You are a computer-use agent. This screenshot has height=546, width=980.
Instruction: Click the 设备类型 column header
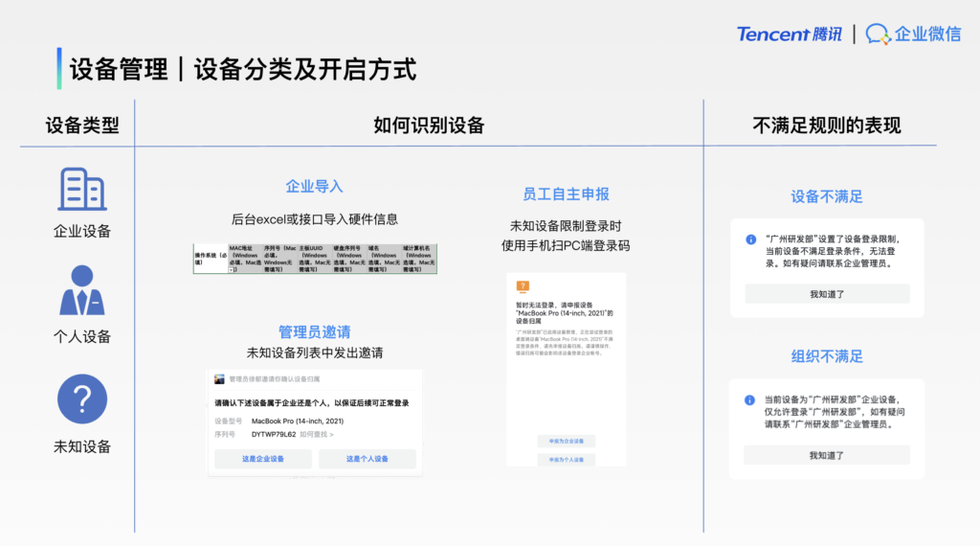point(82,125)
